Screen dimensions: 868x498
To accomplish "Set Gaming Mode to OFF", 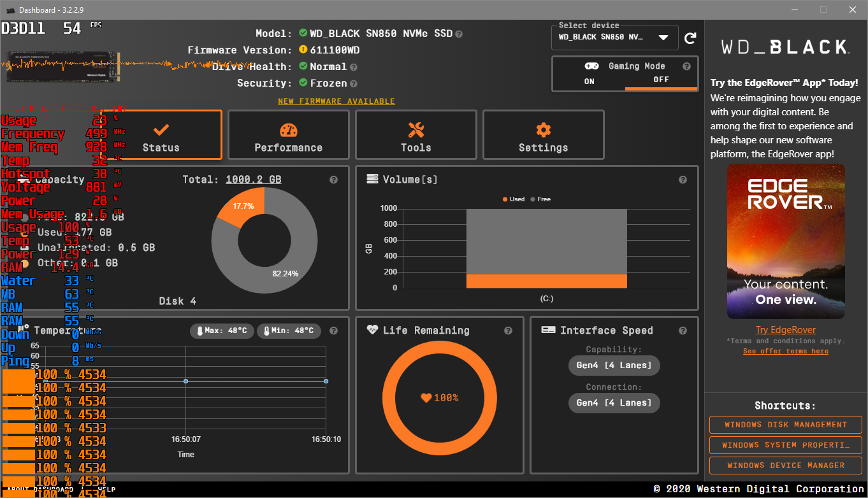I will coord(661,80).
